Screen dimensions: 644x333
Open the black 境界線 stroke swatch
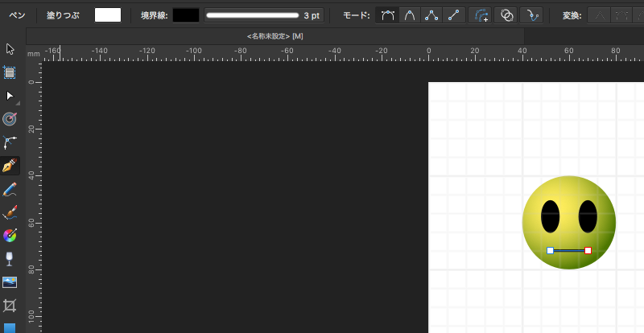tap(186, 15)
